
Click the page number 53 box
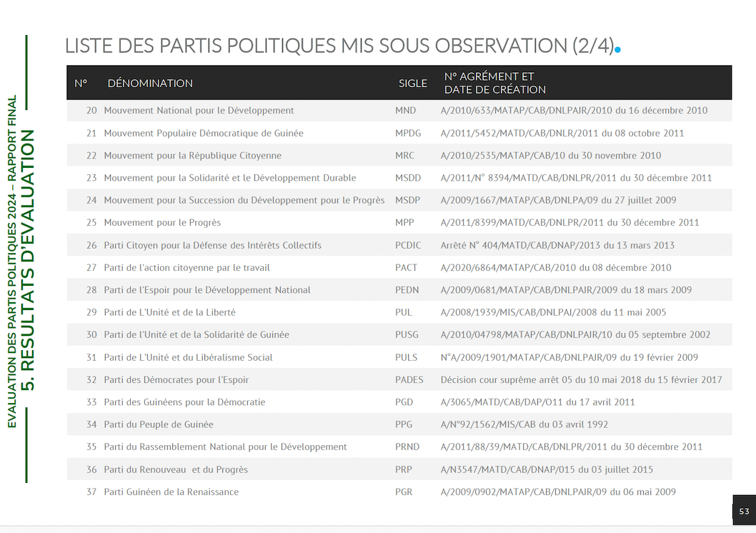point(744,511)
